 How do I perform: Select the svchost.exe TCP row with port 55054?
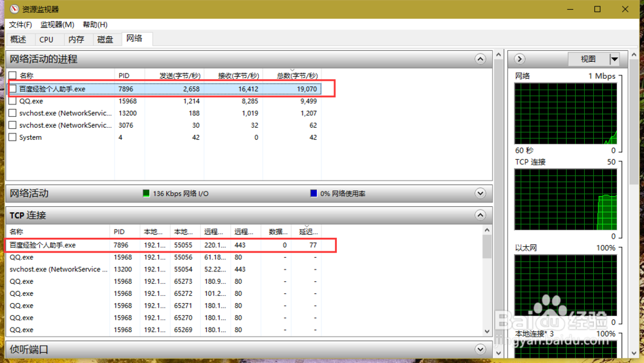(164, 270)
